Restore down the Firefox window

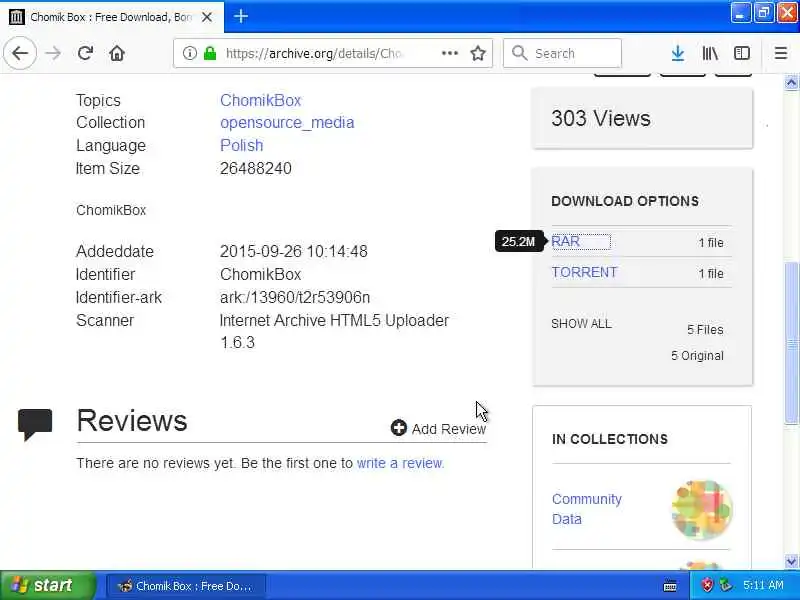coord(764,13)
